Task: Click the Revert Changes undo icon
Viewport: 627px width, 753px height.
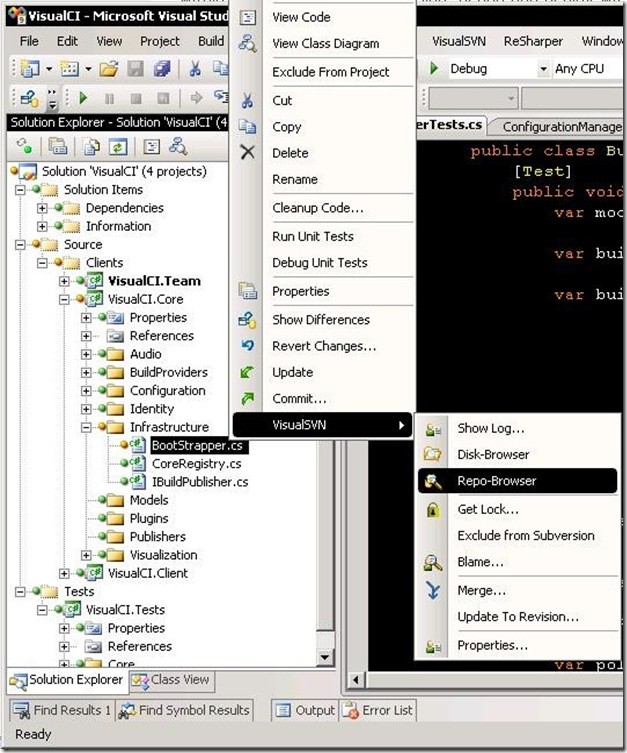Action: (x=248, y=345)
